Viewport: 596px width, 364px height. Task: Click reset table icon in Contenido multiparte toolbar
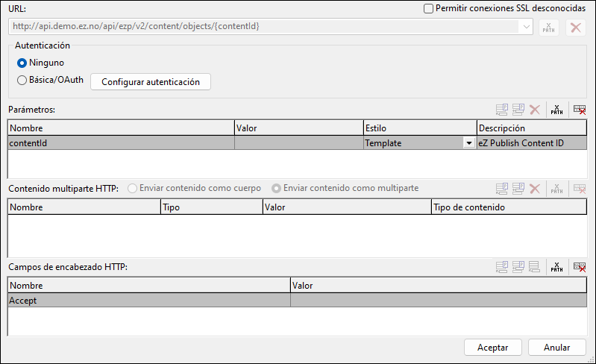(x=580, y=189)
